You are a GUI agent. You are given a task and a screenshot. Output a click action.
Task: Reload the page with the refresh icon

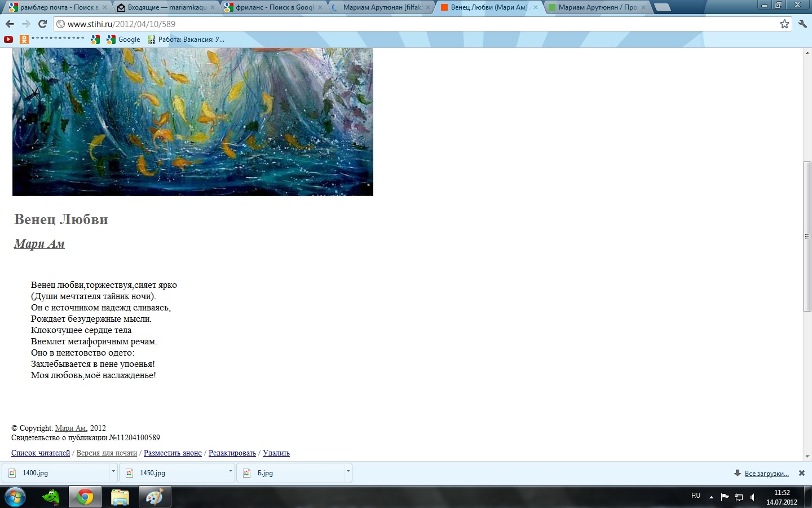coord(42,24)
